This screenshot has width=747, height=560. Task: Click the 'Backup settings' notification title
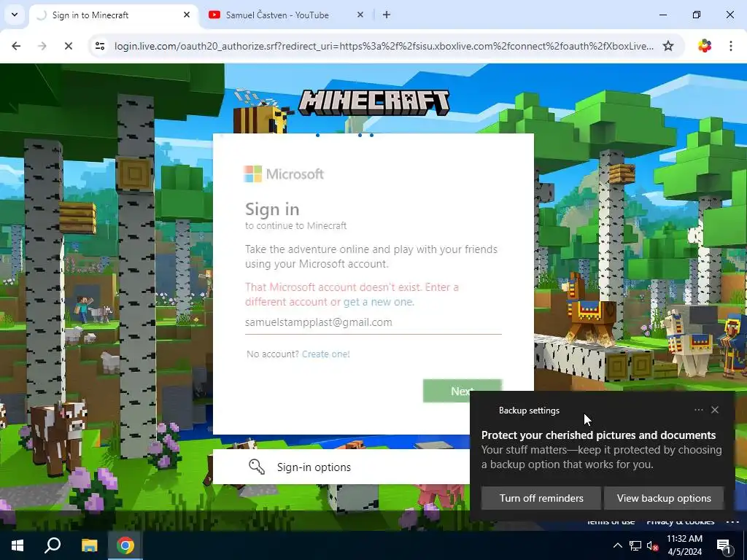click(x=529, y=411)
